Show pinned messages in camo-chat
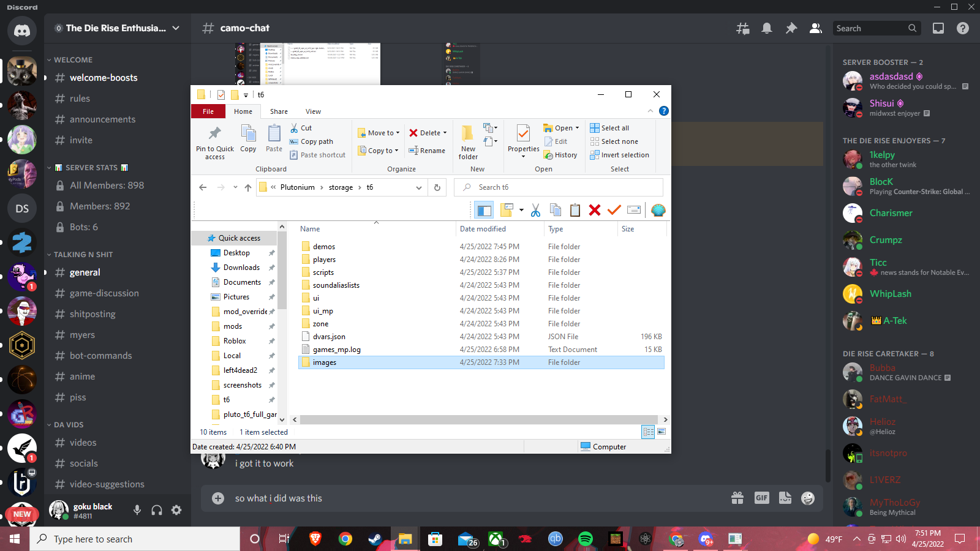This screenshot has width=980, height=551. coord(791,28)
